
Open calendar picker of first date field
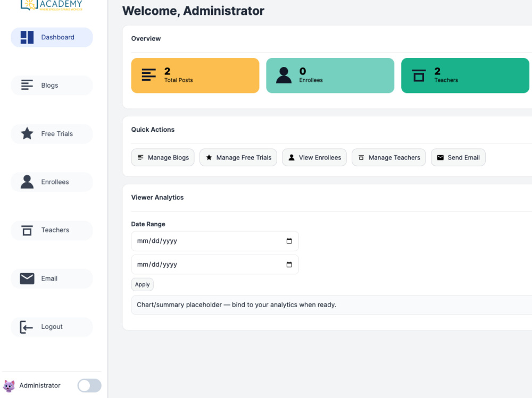point(289,241)
